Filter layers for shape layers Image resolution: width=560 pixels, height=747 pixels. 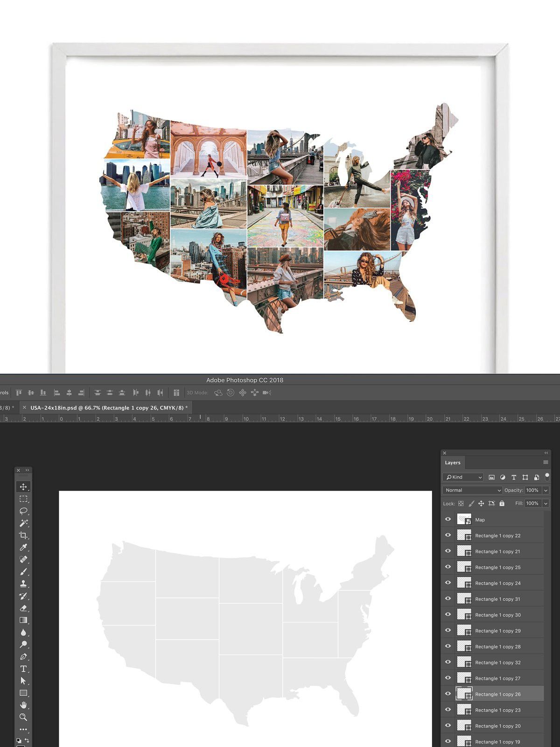(x=525, y=477)
